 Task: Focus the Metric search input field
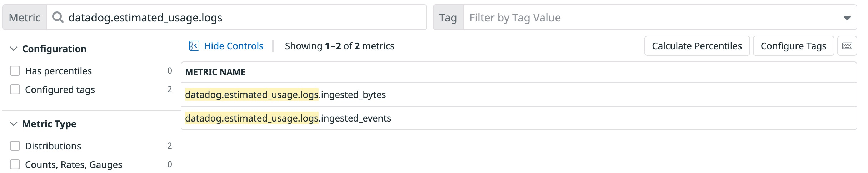(237, 17)
